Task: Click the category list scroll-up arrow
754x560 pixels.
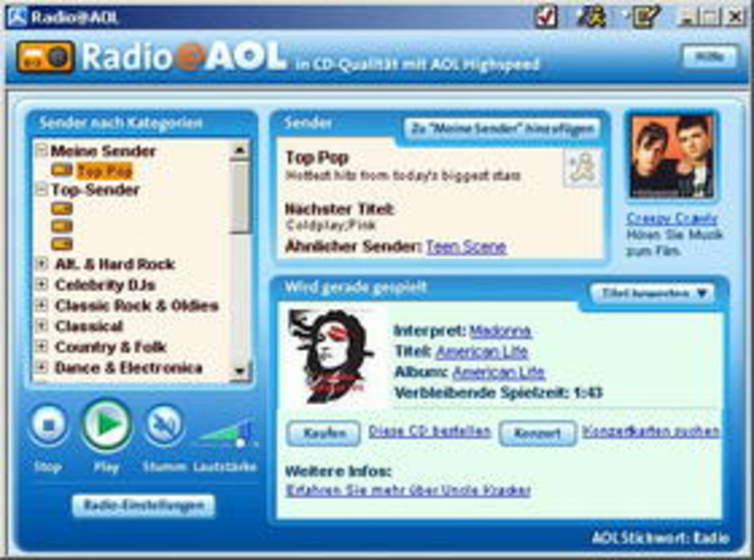Action: tap(240, 150)
